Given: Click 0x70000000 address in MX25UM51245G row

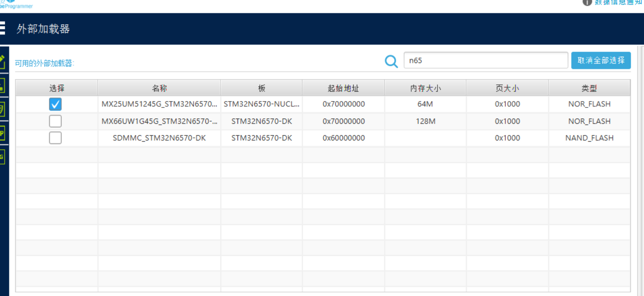Looking at the screenshot, I should (x=344, y=104).
